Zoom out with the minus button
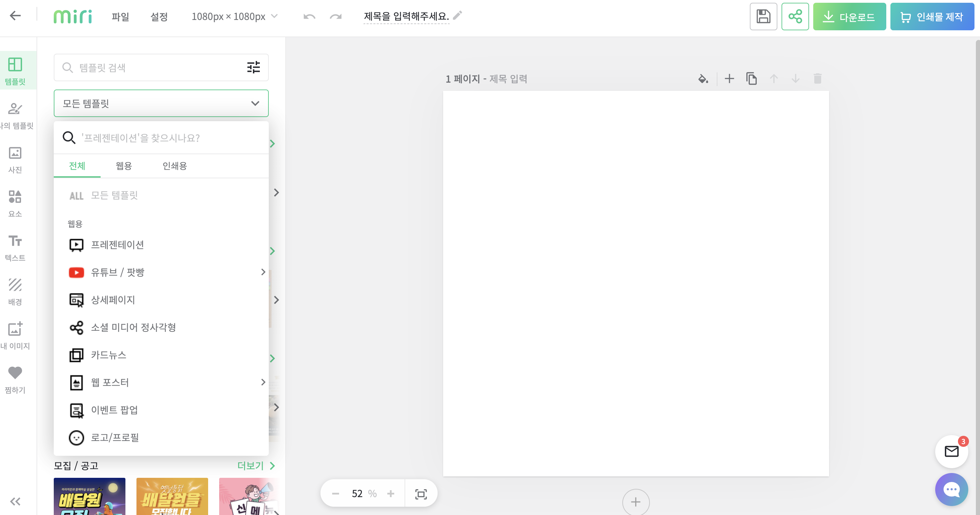The height and width of the screenshot is (515, 980). [335, 494]
